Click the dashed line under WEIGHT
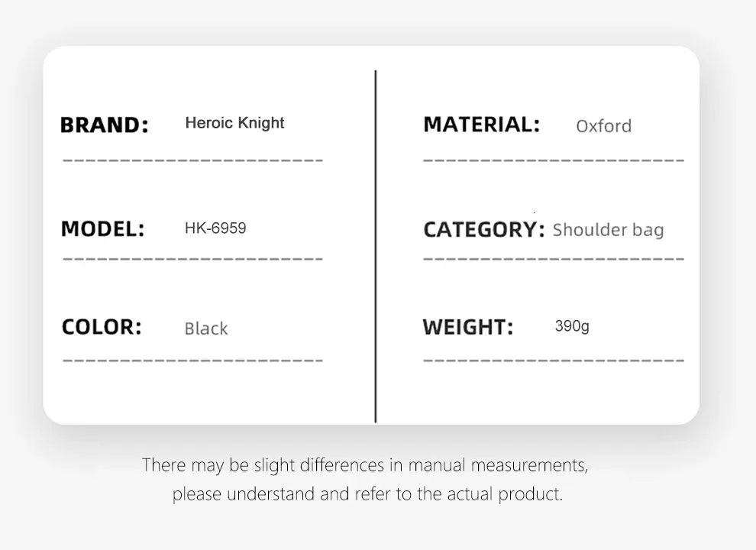Screen dimensions: 756x550 (x=554, y=360)
